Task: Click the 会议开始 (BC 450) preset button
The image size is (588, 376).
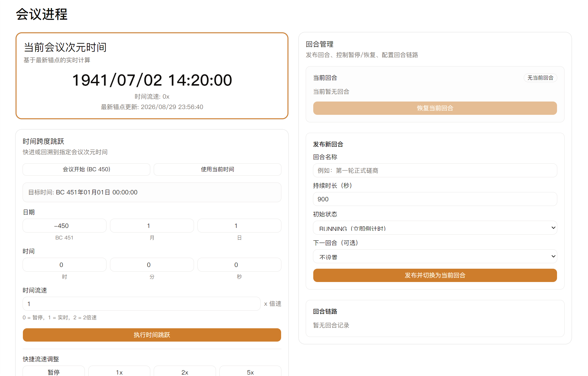Action: tap(86, 169)
